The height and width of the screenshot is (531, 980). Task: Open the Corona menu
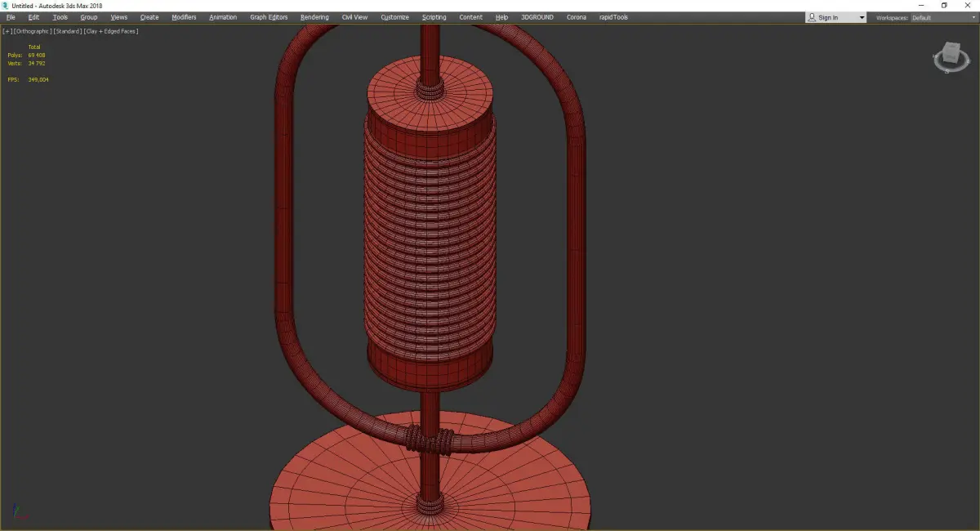click(x=577, y=17)
